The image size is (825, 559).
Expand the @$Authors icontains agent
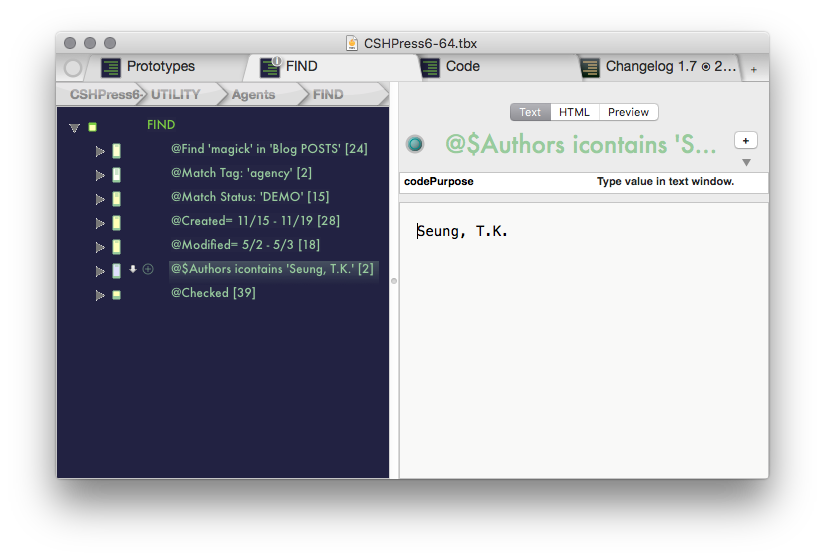pyautogui.click(x=99, y=271)
